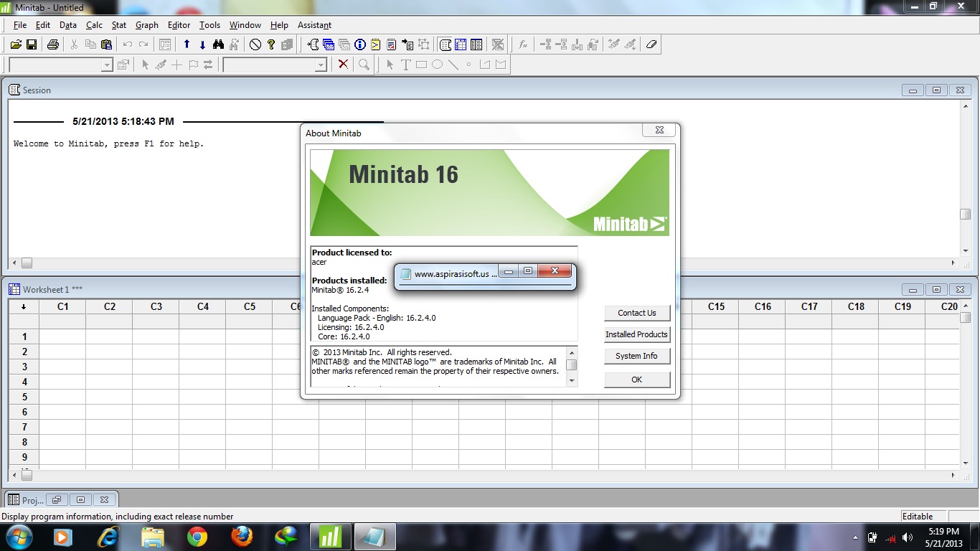
Task: Open the Graph menu
Action: [147, 25]
